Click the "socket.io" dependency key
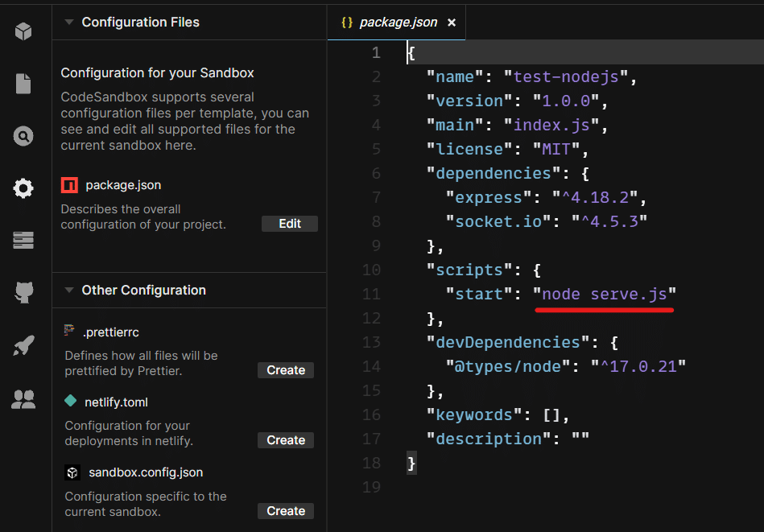This screenshot has height=532, width=764. tap(498, 221)
